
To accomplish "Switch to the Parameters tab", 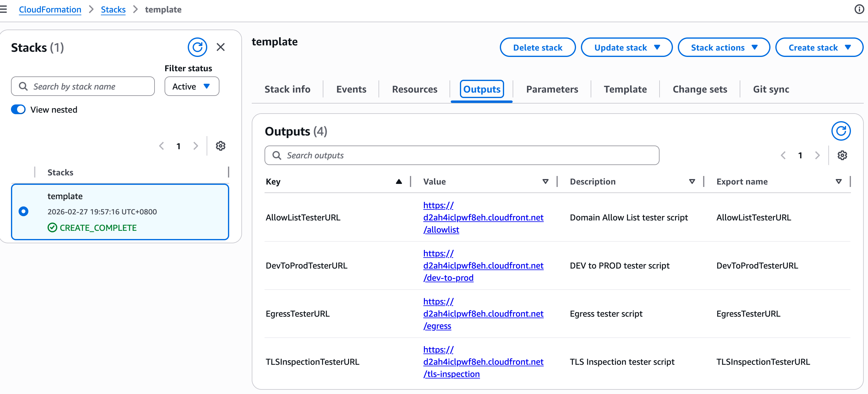I will tap(552, 89).
